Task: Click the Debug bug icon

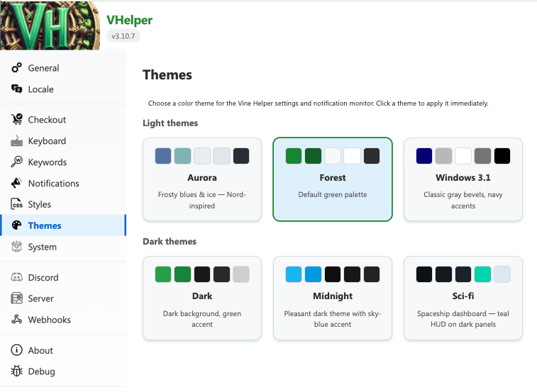Action: click(x=16, y=371)
